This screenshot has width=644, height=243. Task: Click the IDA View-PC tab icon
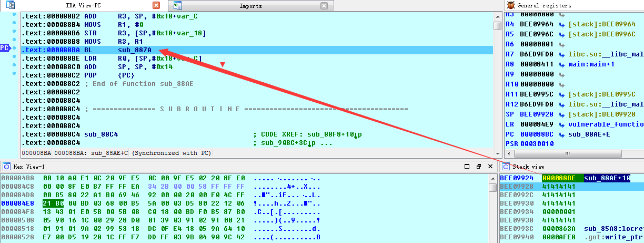10,5
